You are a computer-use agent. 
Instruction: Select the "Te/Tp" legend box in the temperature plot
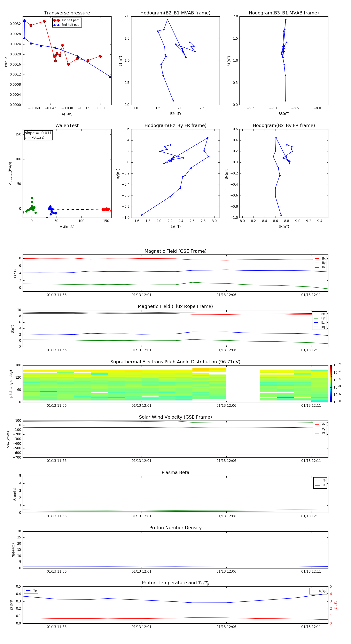pyautogui.click(x=318, y=591)
